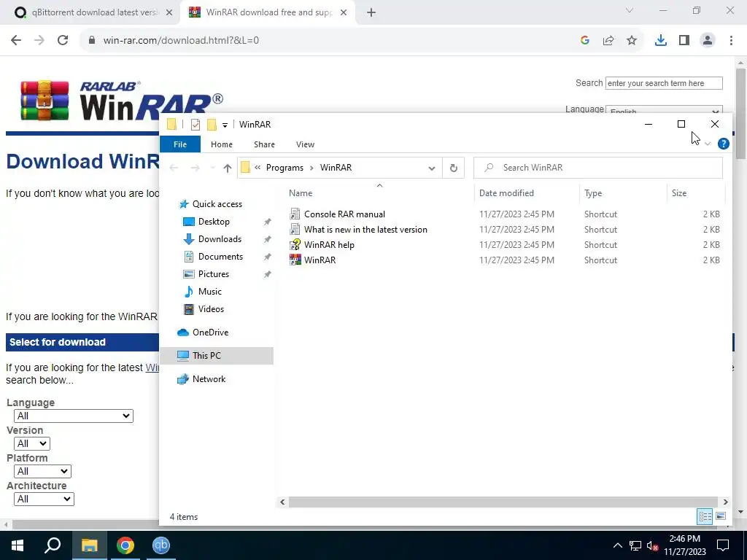
Task: Open Chrome three-dot menu
Action: [x=731, y=41]
